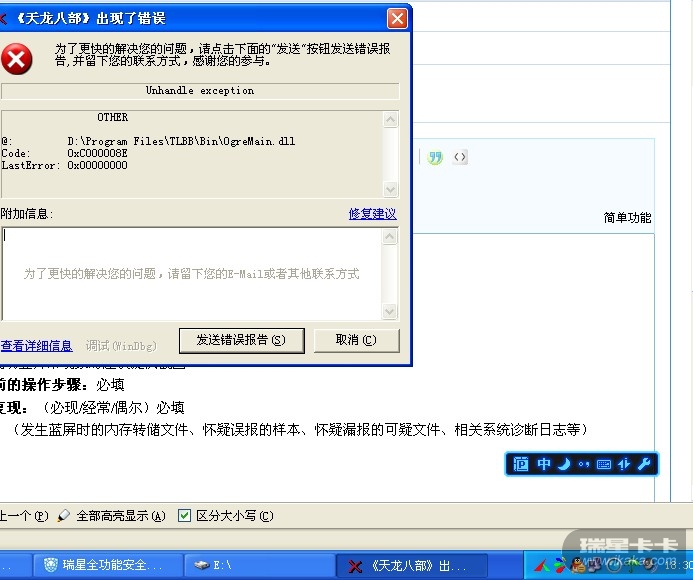
Task: Click the code <> icon in forum editor
Action: tap(460, 157)
